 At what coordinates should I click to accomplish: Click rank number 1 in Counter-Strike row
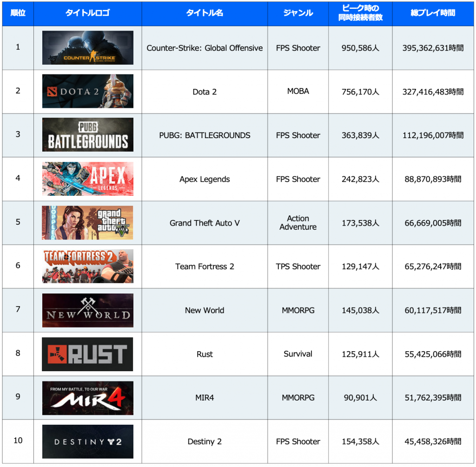(x=18, y=47)
